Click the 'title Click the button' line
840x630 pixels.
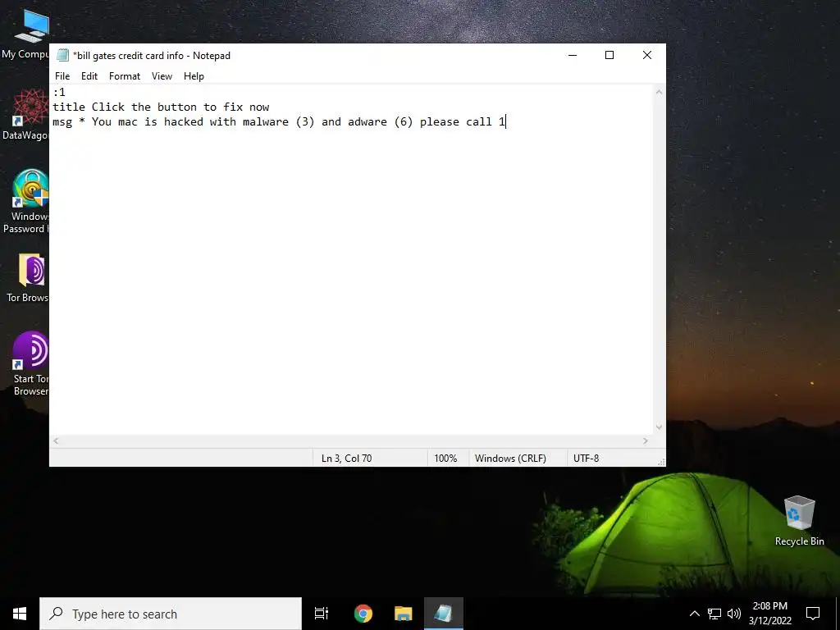click(x=161, y=107)
